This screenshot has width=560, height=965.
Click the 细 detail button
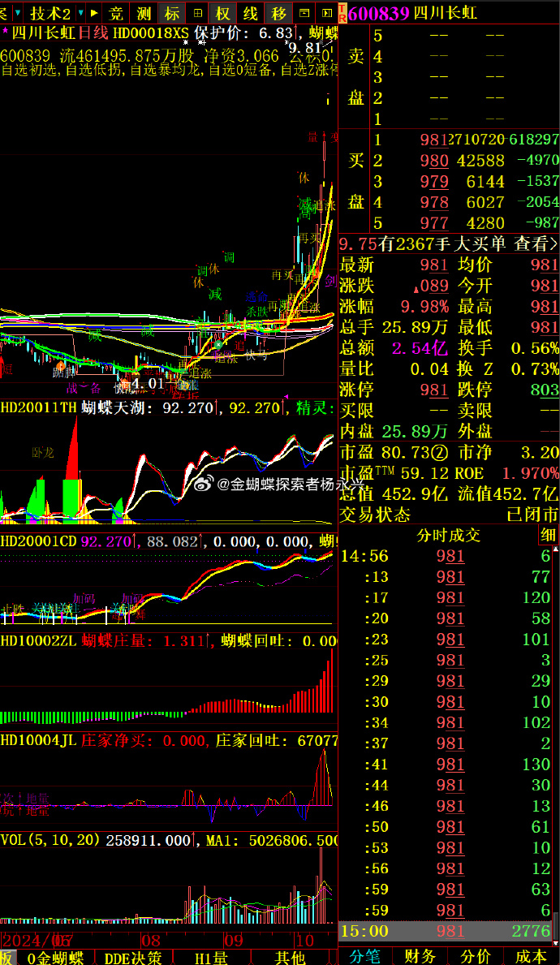tap(548, 536)
